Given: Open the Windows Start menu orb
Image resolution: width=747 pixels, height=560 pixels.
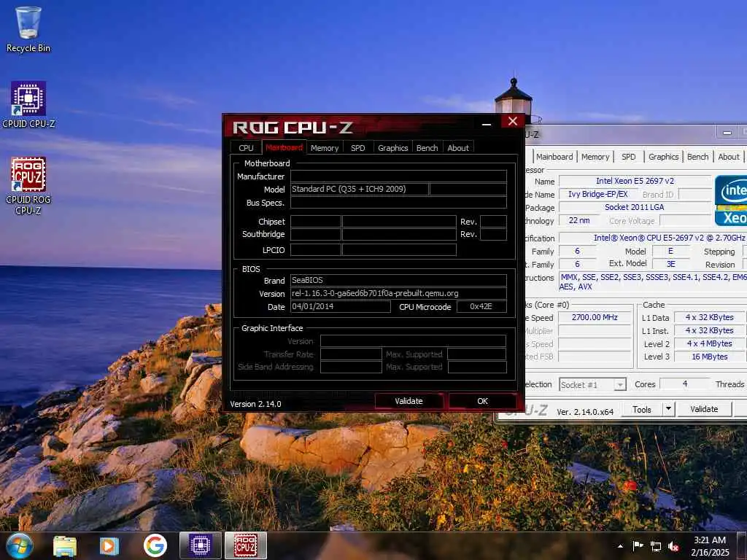Looking at the screenshot, I should point(19,545).
